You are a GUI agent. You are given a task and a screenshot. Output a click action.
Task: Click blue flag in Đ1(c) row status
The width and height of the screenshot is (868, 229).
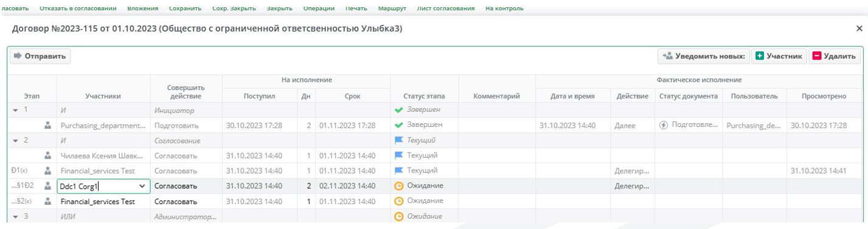click(399, 171)
